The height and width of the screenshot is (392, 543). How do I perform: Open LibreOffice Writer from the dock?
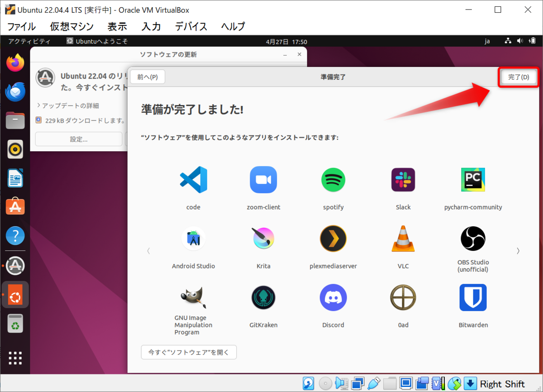coord(15,178)
